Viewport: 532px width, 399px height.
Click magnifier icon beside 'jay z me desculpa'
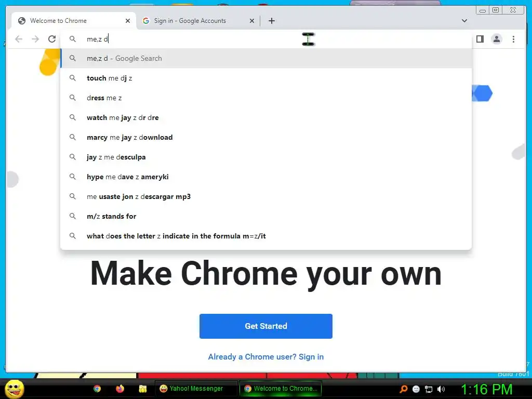(x=73, y=157)
